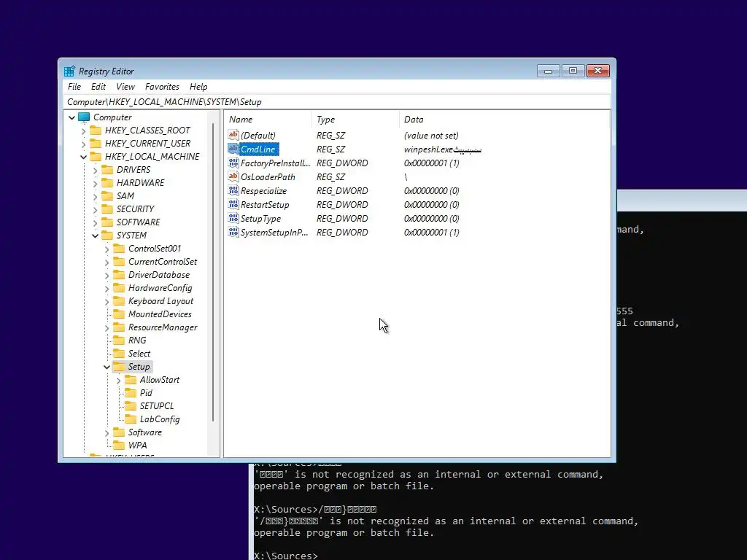
Task: Collapse the SYSTEM key node
Action: click(x=96, y=236)
